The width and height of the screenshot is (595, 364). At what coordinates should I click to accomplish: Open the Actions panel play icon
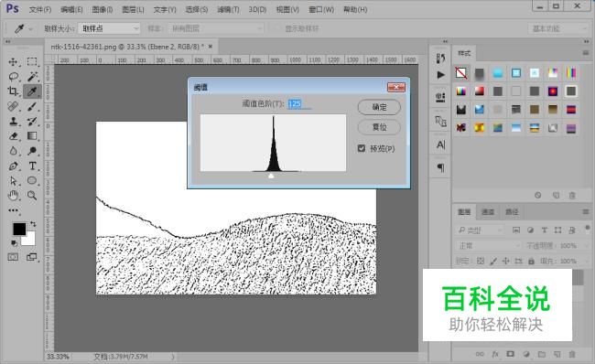[x=440, y=75]
